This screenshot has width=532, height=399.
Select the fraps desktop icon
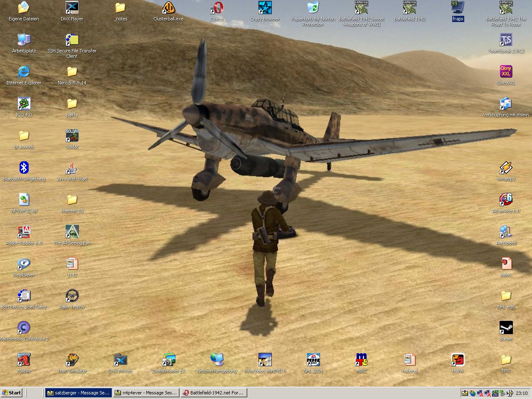(458, 11)
